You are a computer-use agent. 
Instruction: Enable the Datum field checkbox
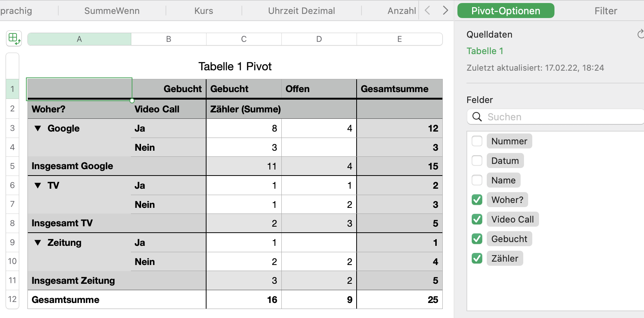tap(477, 161)
